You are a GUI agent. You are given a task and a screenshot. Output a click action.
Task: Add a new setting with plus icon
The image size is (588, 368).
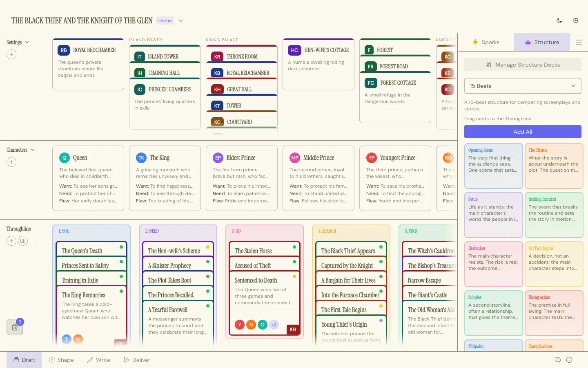click(11, 54)
